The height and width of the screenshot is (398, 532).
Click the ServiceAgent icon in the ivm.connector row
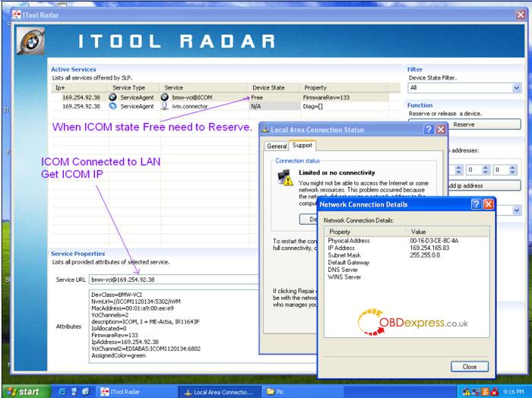tap(112, 106)
